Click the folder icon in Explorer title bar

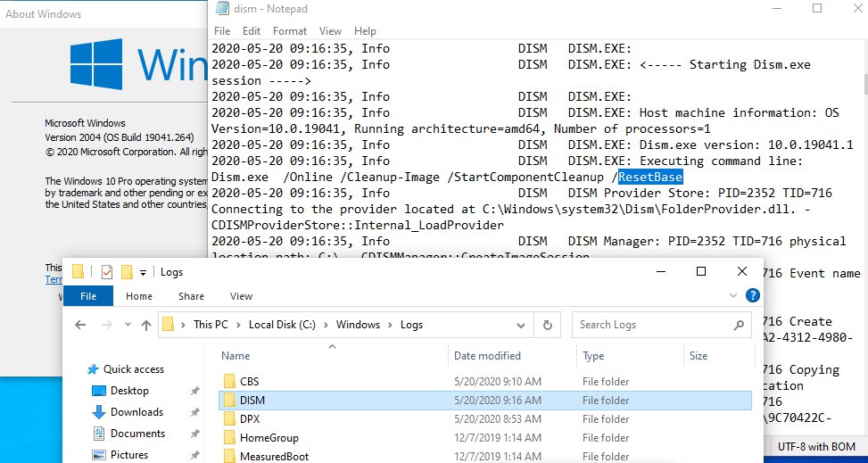click(78, 272)
